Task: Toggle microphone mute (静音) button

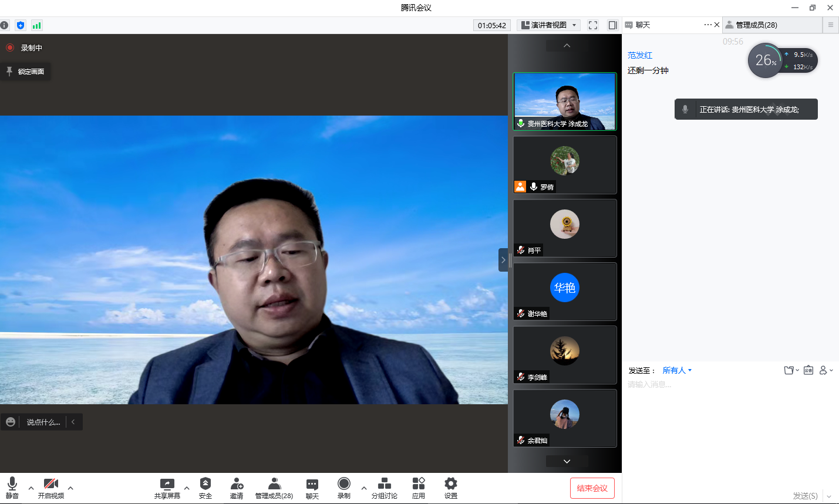Action: point(12,484)
